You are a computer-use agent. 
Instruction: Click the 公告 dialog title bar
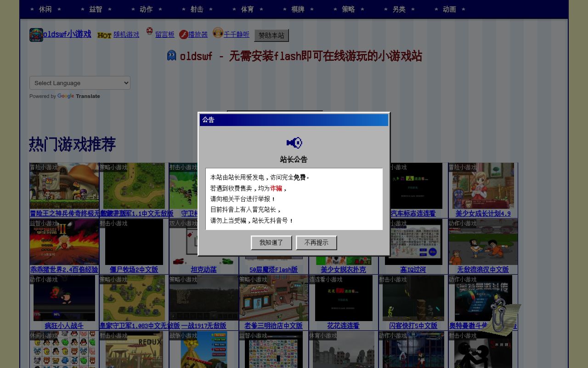[x=294, y=120]
